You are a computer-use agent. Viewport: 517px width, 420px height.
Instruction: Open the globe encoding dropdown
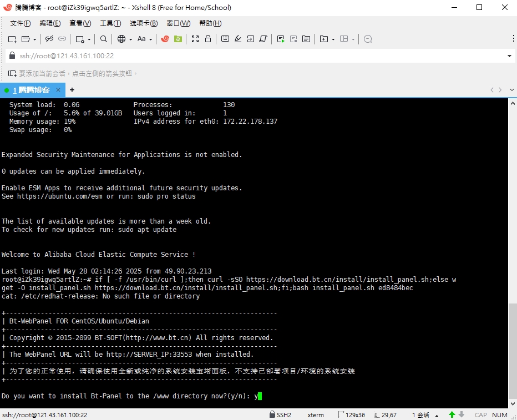[130, 39]
